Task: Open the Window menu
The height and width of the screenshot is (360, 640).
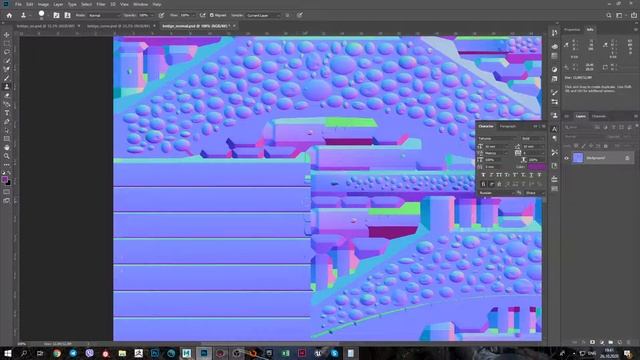Action: 140,4
